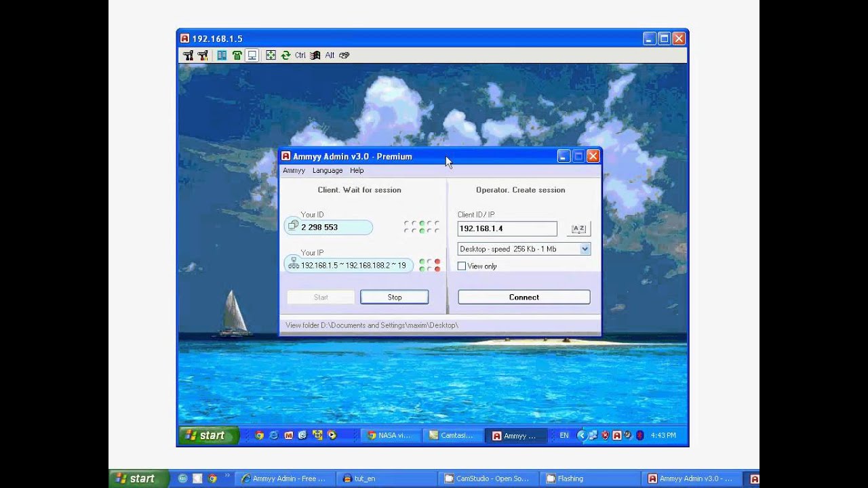The image size is (868, 488).
Task: Click the EN language indicator
Action: (564, 436)
